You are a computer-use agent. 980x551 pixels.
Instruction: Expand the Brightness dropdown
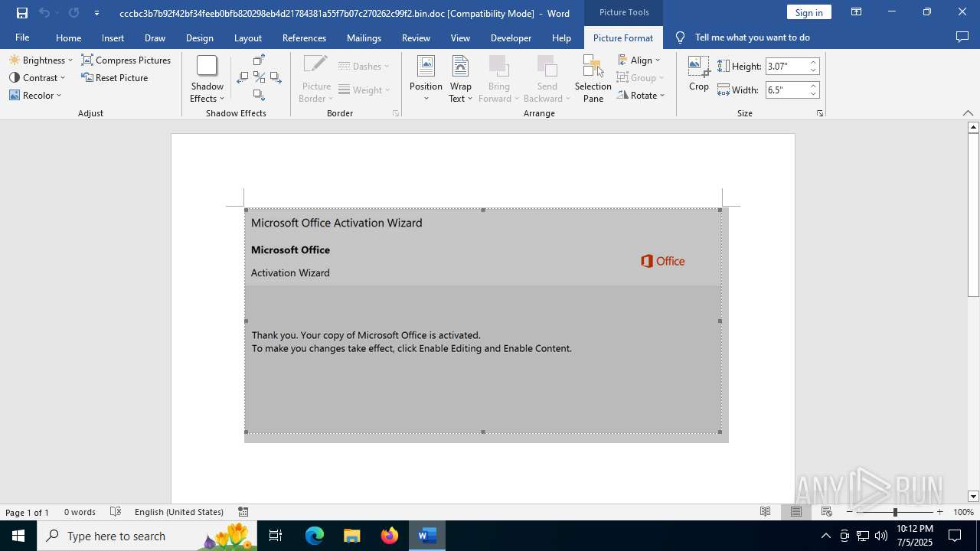coord(41,60)
